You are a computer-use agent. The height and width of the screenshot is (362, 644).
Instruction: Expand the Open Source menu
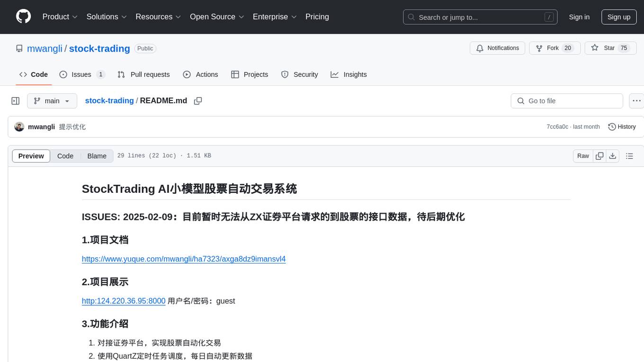coord(217,17)
